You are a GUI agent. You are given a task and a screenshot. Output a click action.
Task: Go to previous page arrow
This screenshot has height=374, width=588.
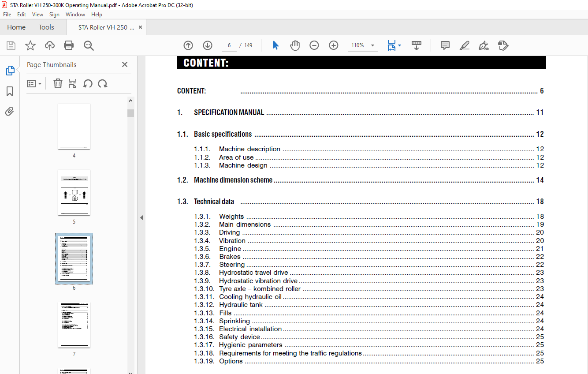click(x=188, y=45)
